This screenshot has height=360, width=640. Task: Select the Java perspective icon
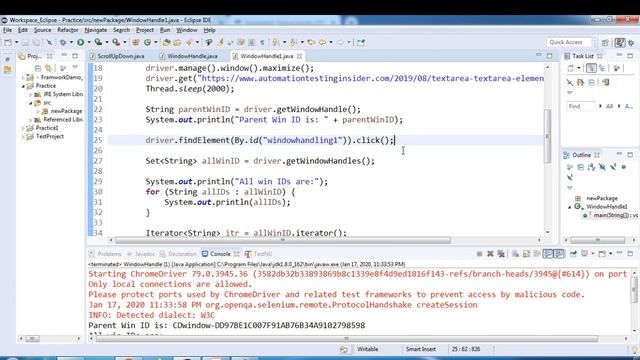(x=620, y=42)
